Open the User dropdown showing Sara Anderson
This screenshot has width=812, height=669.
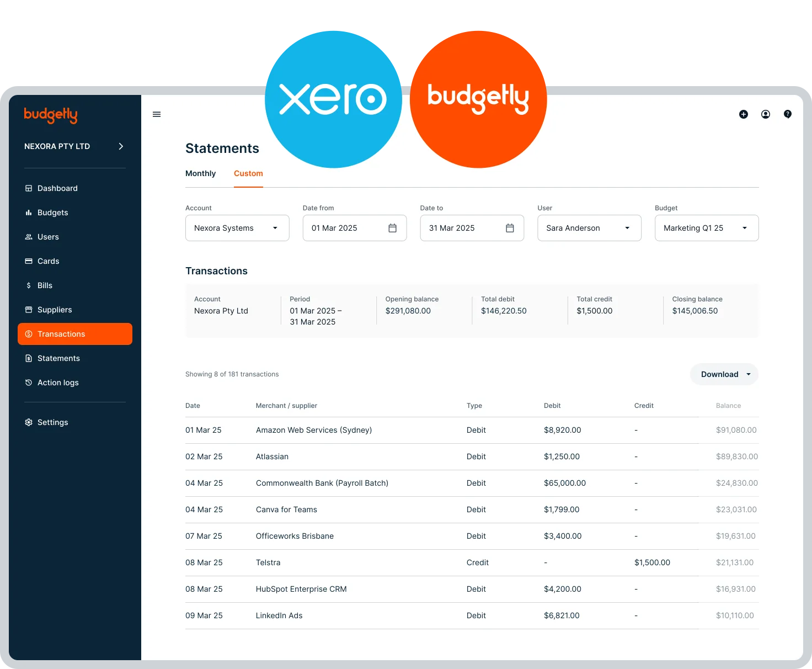tap(589, 227)
